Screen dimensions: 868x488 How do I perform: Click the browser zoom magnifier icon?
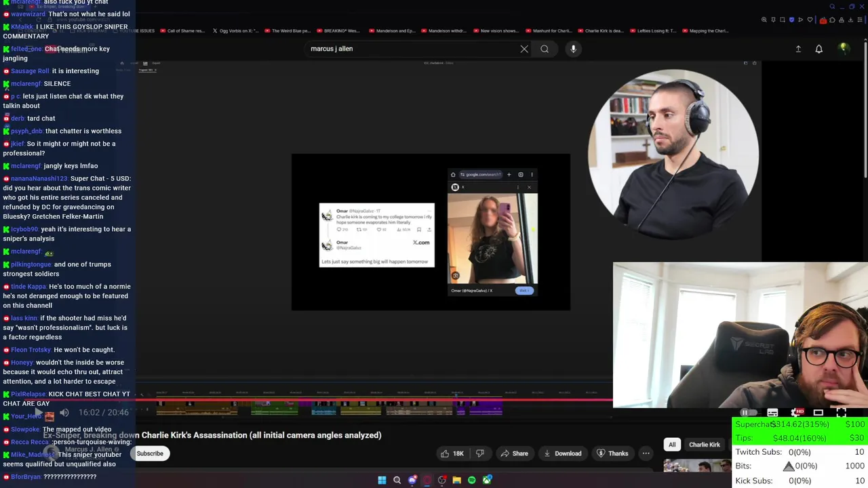coord(764,20)
